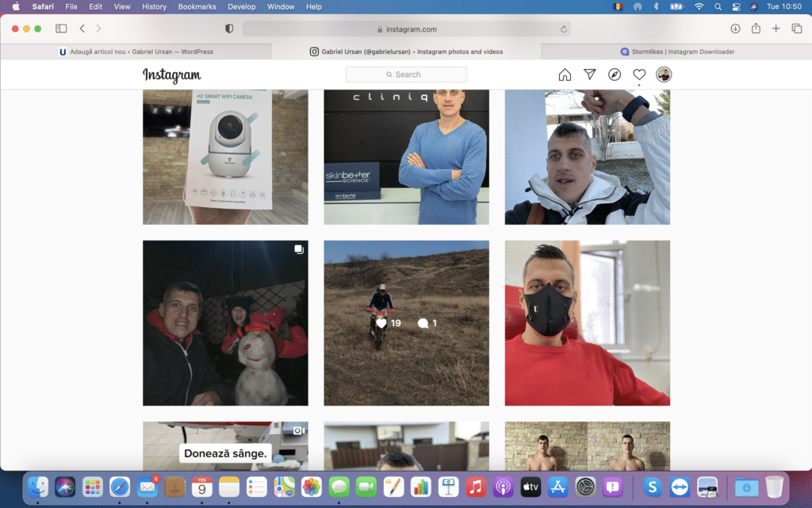812x508 pixels.
Task: Open Bluetooth status in menu bar
Action: click(656, 6)
